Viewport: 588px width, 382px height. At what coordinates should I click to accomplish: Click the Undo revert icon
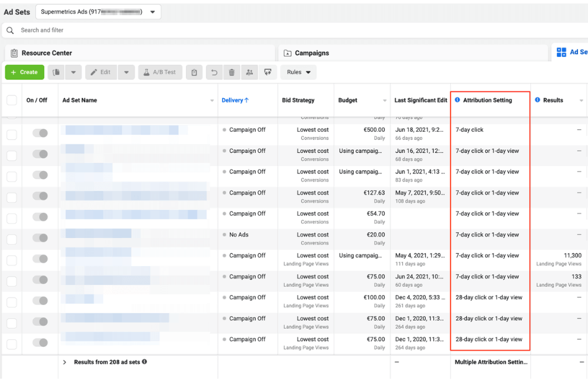pos(213,72)
